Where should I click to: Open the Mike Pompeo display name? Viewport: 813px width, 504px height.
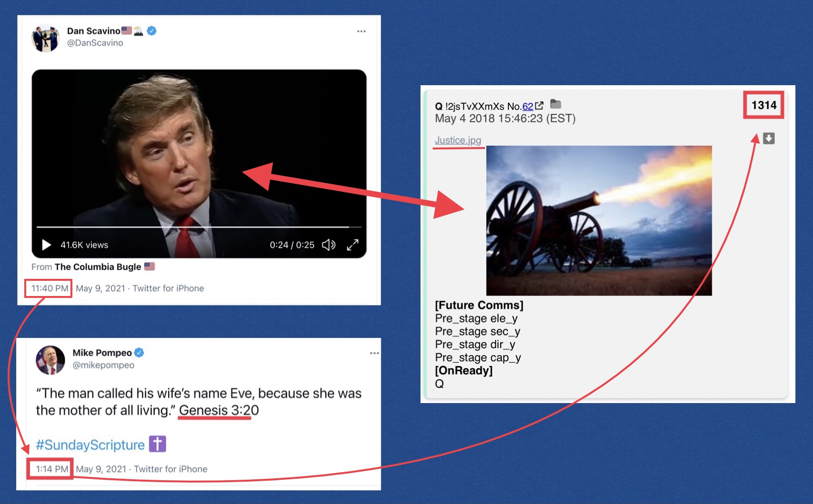tap(102, 353)
